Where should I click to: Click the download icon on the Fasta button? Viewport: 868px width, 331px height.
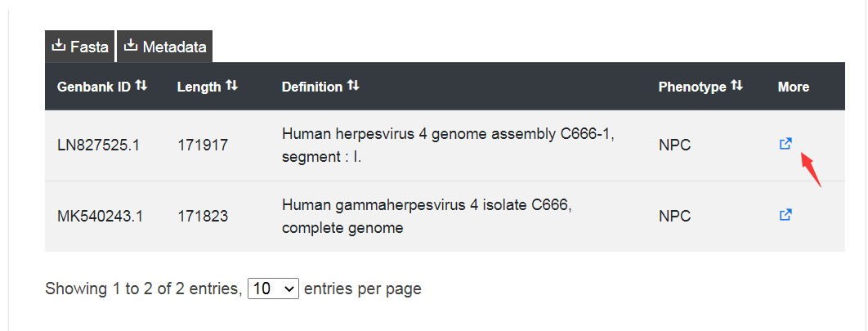coord(58,46)
